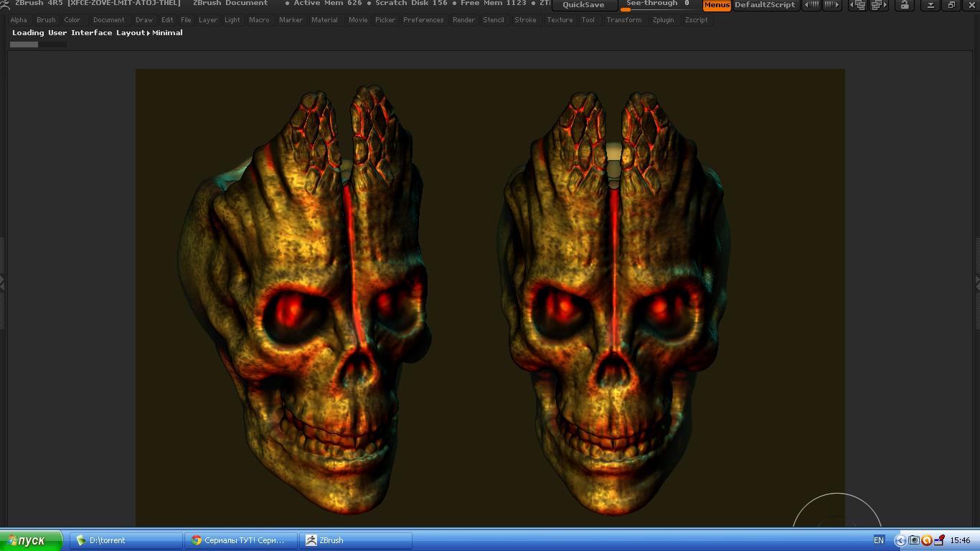Click the tray icon with the red dot

[938, 540]
